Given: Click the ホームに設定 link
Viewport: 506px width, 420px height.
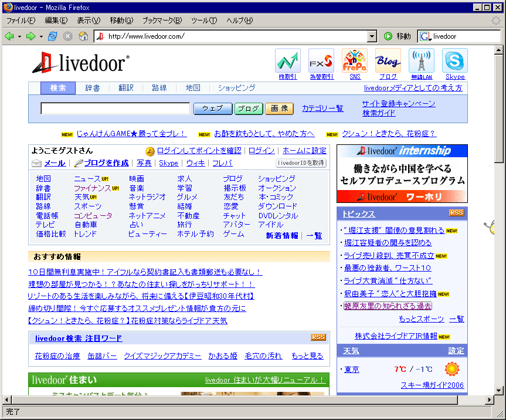Looking at the screenshot, I should click(304, 151).
